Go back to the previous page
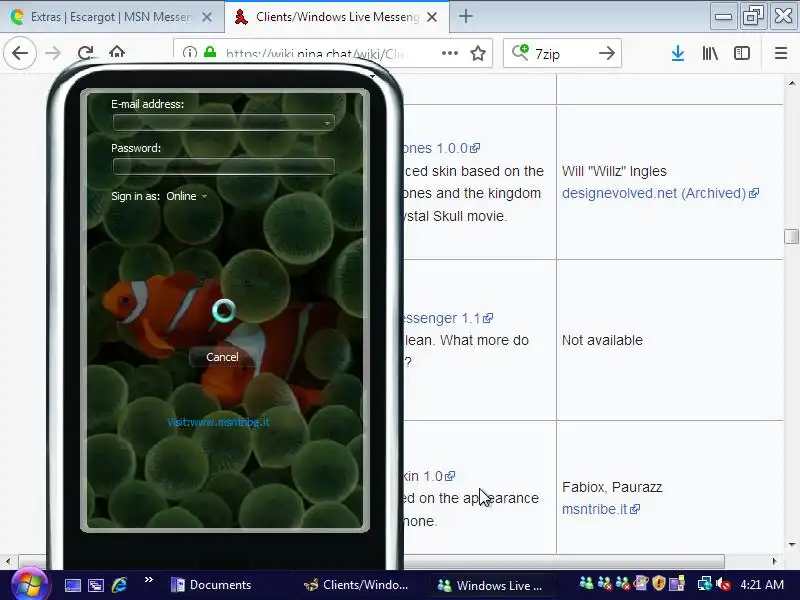The image size is (800, 600). [20, 53]
